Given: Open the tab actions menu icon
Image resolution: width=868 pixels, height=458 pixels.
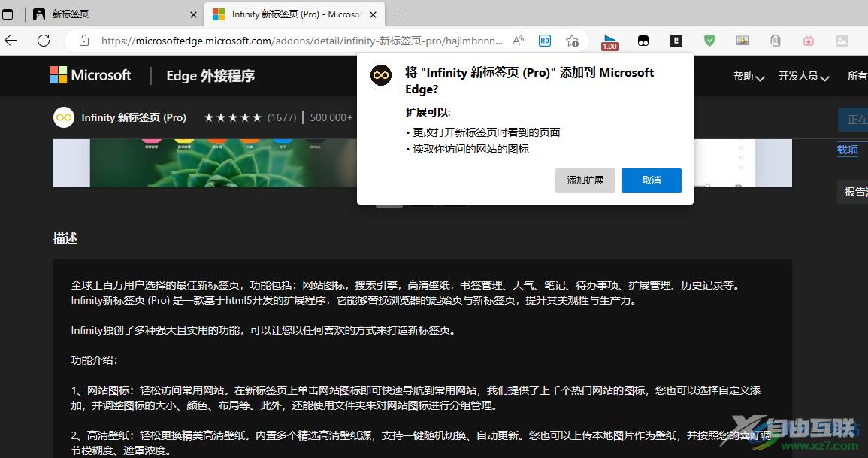Looking at the screenshot, I should coord(8,14).
